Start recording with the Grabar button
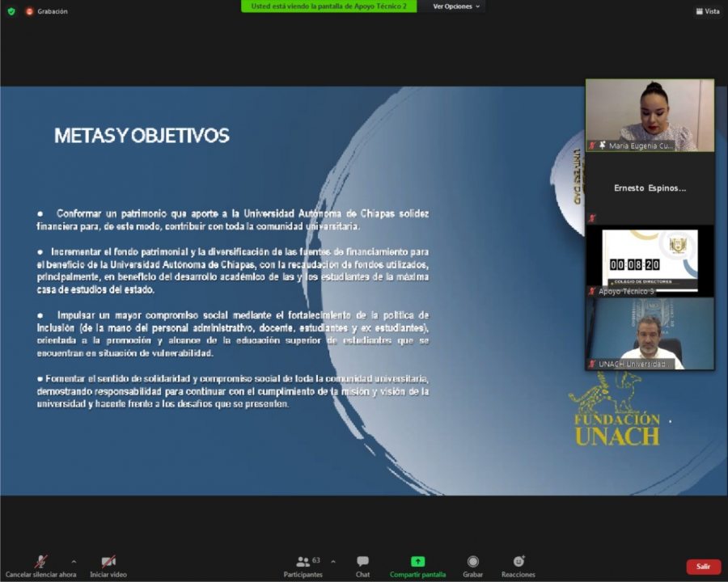Viewport: 728px width, 582px height. pyautogui.click(x=472, y=566)
